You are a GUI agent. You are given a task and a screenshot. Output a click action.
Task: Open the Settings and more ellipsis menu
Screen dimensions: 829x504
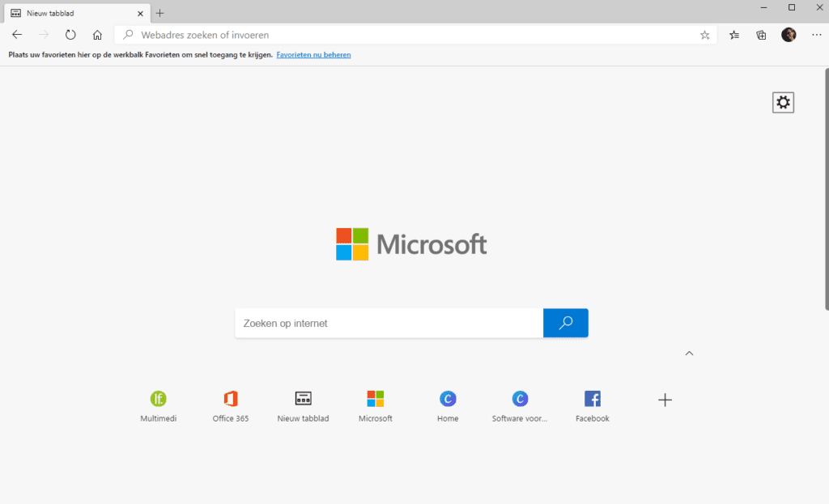(816, 35)
